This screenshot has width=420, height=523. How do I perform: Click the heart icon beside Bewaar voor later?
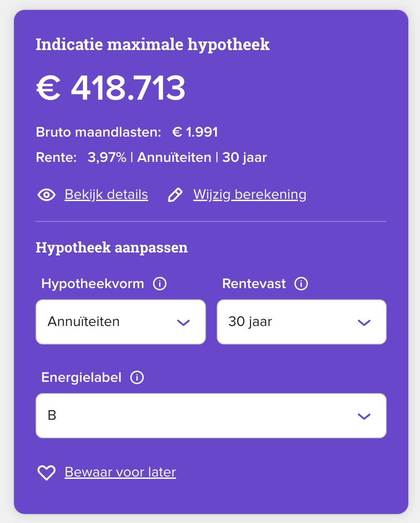pyautogui.click(x=46, y=473)
